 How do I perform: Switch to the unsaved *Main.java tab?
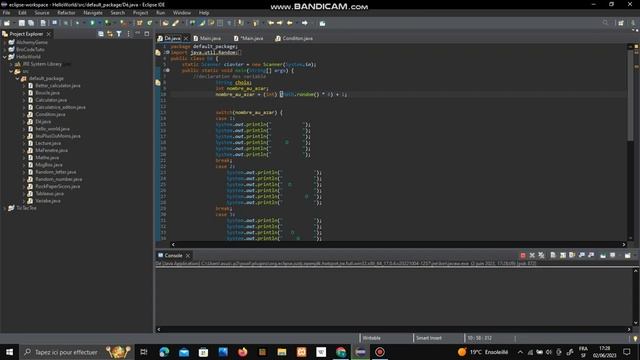(x=249, y=38)
